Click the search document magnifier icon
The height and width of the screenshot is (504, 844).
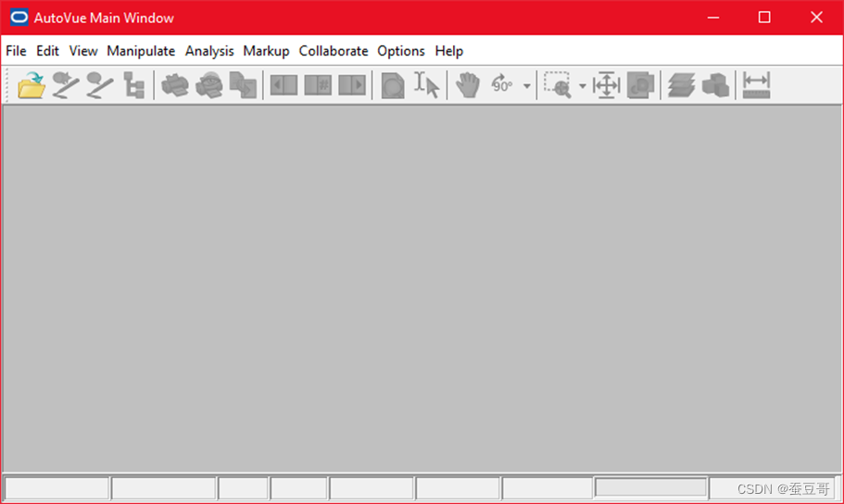393,85
